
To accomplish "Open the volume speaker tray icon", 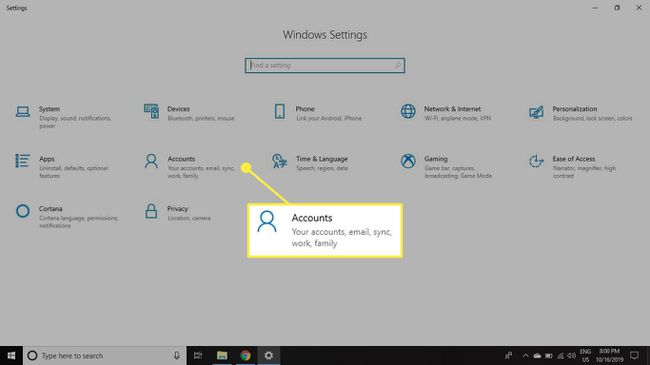I will point(572,355).
